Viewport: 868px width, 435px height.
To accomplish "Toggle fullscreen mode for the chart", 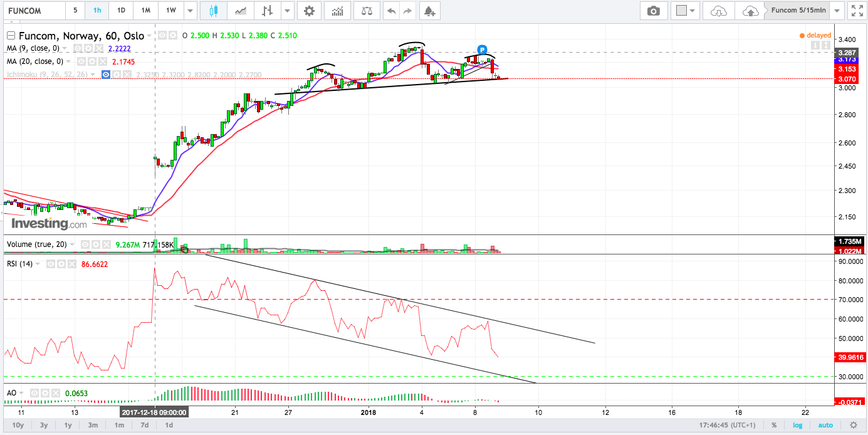I will 855,11.
